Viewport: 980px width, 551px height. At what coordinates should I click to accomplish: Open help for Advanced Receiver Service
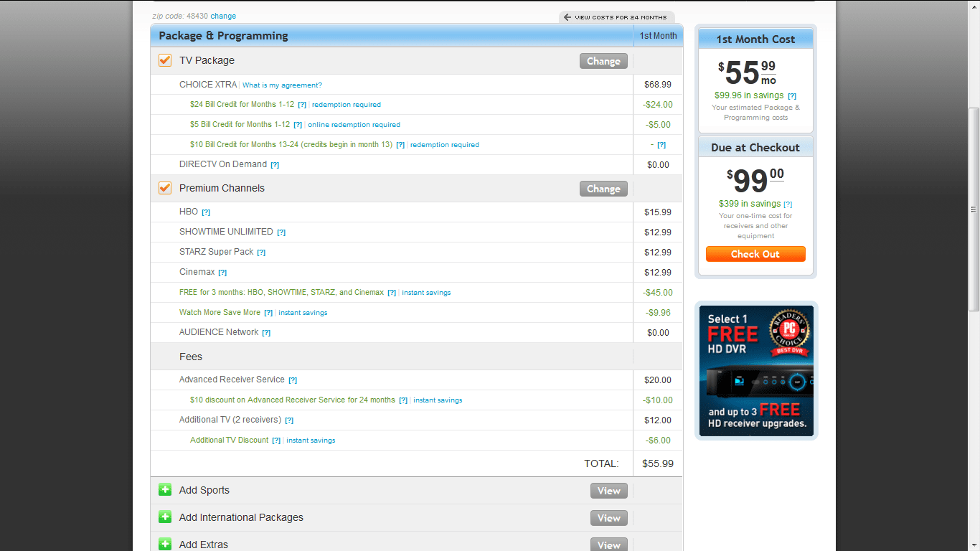click(x=293, y=380)
